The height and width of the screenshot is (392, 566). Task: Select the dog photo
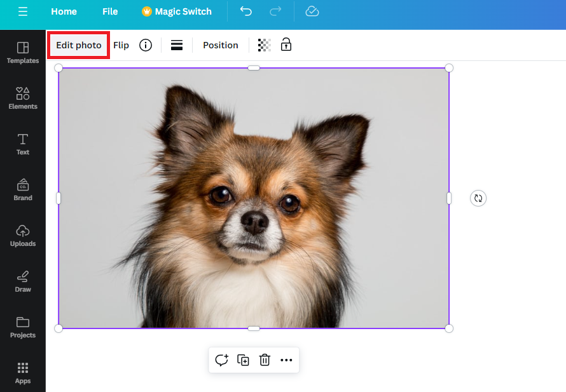tap(254, 198)
